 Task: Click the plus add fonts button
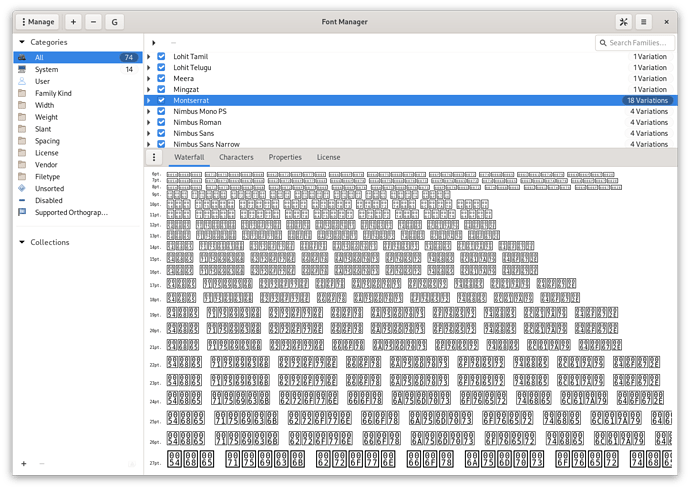click(73, 22)
